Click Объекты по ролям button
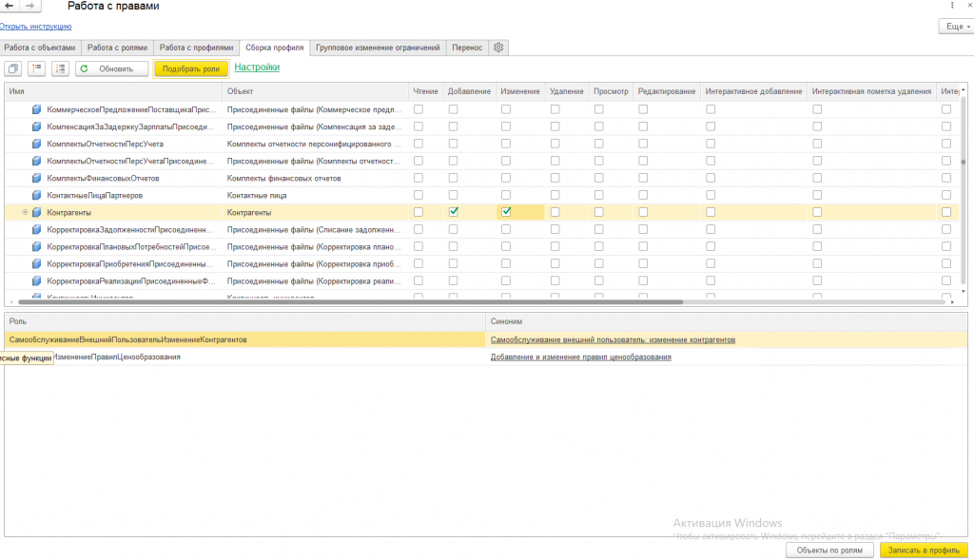 pyautogui.click(x=829, y=550)
